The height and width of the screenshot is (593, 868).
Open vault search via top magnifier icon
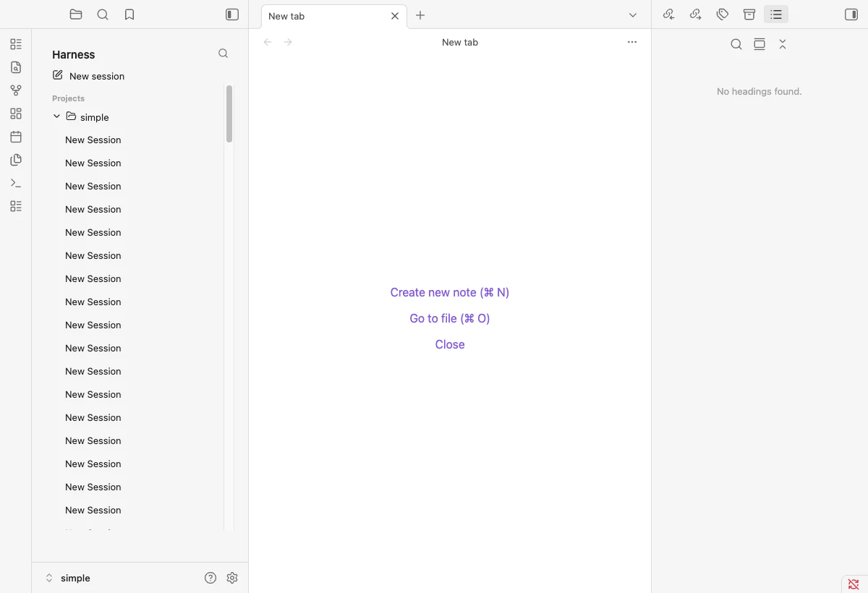pos(103,14)
